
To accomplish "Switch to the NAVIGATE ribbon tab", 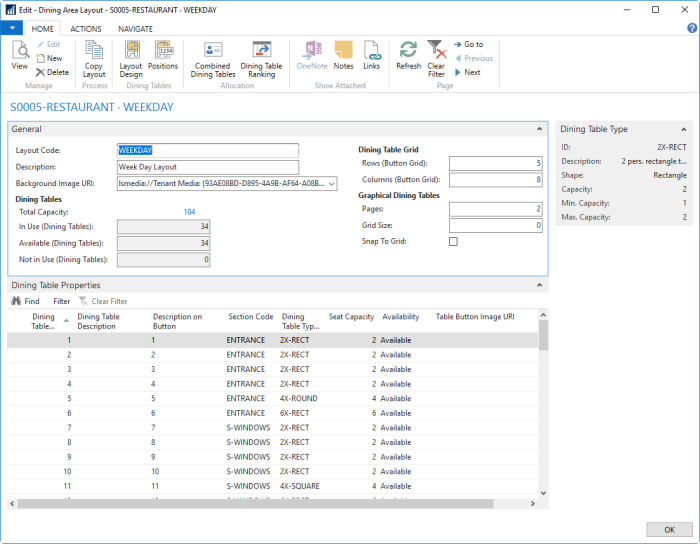I will point(135,29).
